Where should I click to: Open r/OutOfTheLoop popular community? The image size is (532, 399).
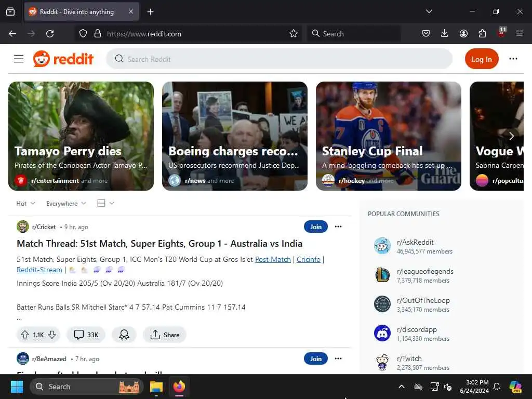(x=423, y=301)
